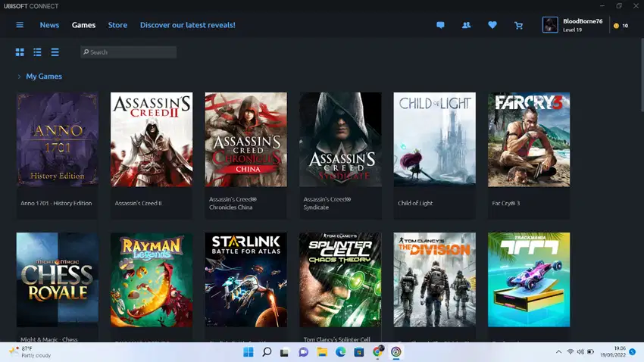The image size is (644, 362).
Task: Open Teams Chat on taskbar
Action: (x=304, y=352)
